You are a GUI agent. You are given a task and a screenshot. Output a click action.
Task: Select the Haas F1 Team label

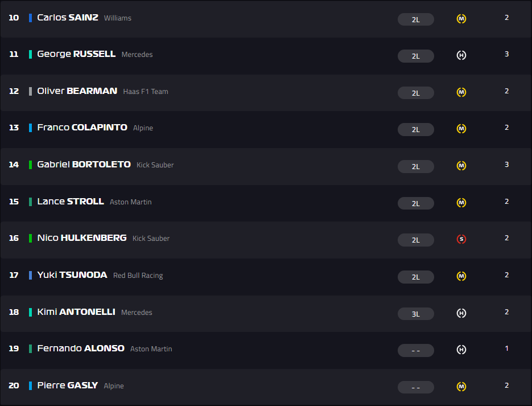pyautogui.click(x=146, y=92)
